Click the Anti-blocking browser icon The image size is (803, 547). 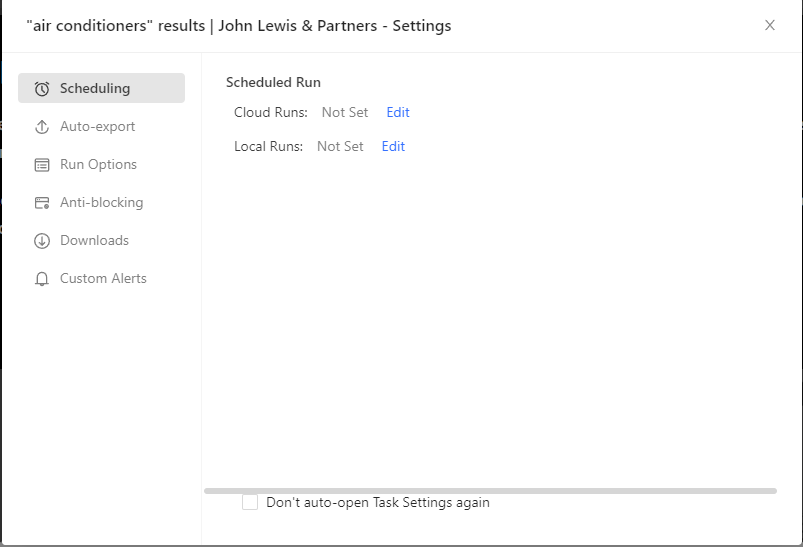42,203
